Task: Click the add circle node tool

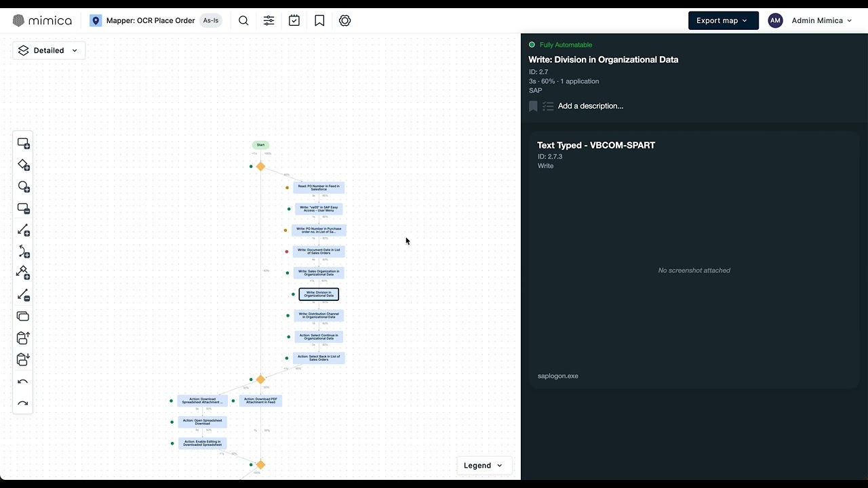Action: tap(23, 187)
